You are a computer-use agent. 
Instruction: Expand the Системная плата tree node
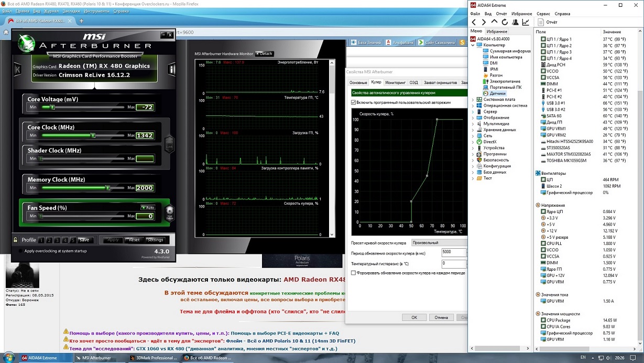[473, 100]
